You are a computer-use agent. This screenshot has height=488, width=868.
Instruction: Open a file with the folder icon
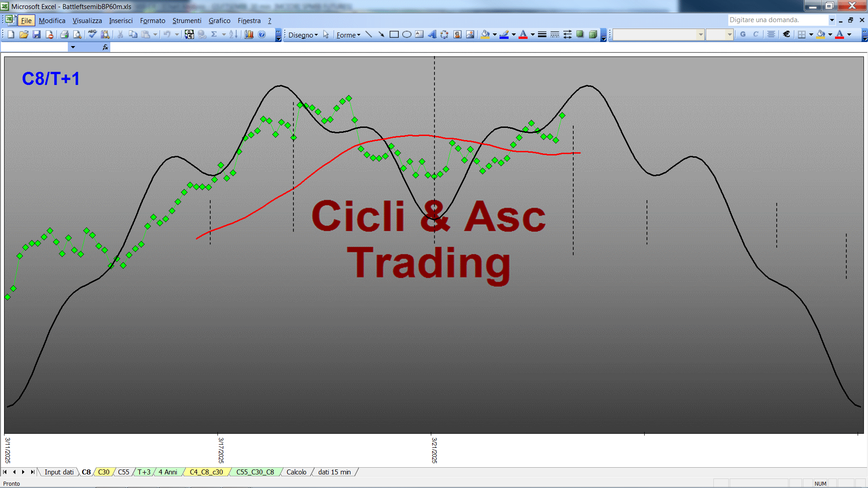coord(24,34)
